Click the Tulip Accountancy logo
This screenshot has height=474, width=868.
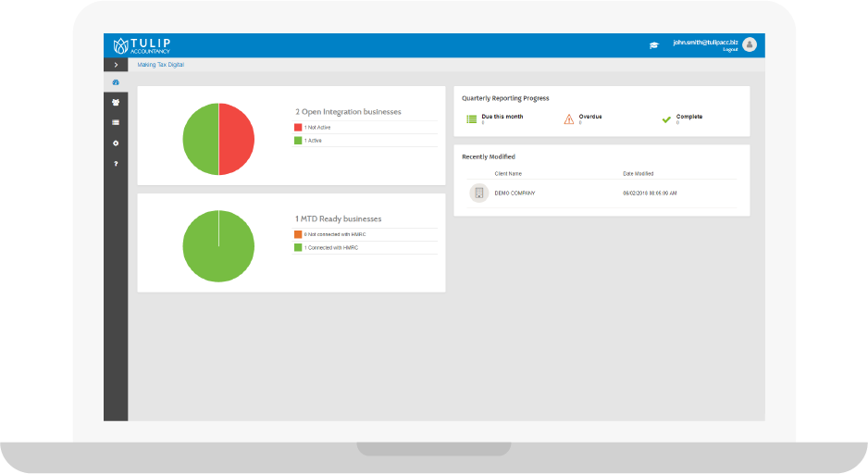click(x=142, y=45)
